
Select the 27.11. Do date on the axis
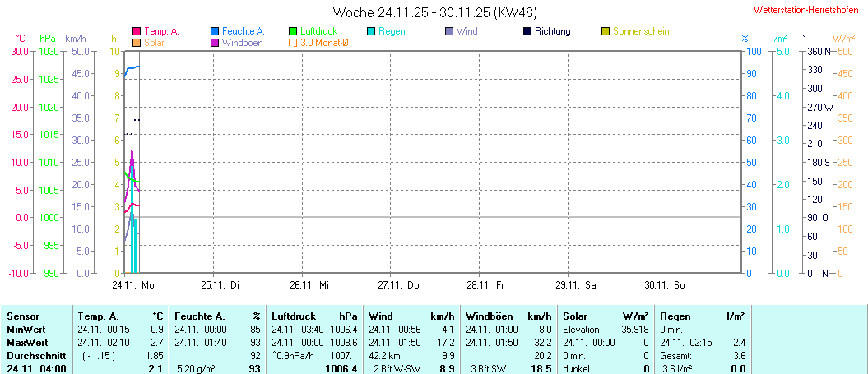pyautogui.click(x=398, y=284)
